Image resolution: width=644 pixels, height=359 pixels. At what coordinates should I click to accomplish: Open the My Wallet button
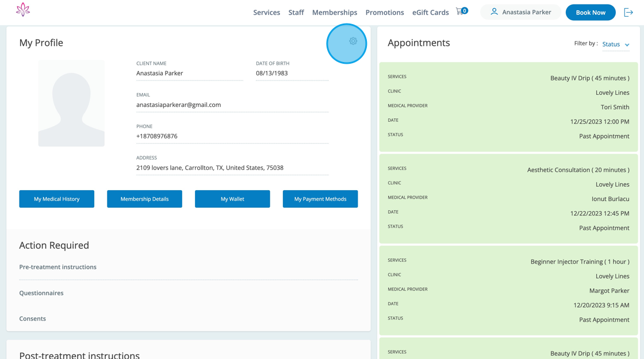pyautogui.click(x=232, y=199)
